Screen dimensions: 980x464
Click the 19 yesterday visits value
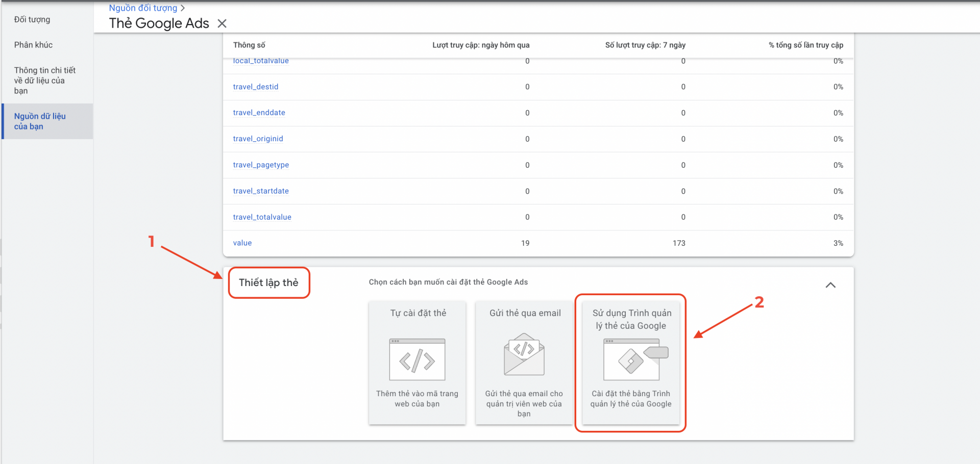pos(525,243)
